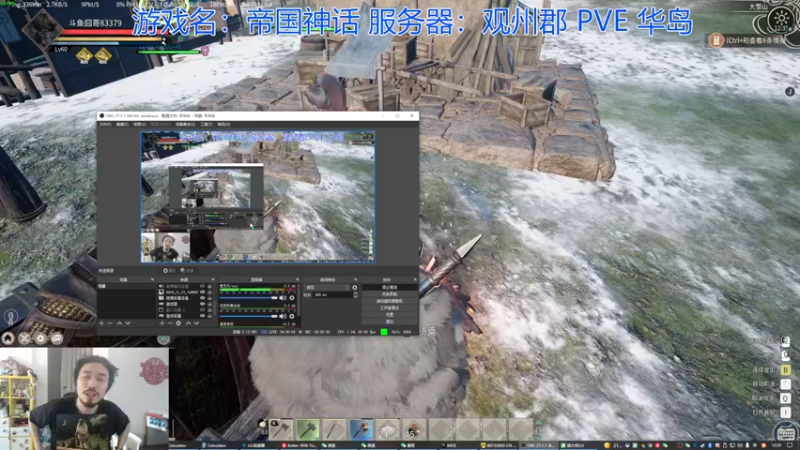Open source 滤镜 button above docks

(x=187, y=270)
